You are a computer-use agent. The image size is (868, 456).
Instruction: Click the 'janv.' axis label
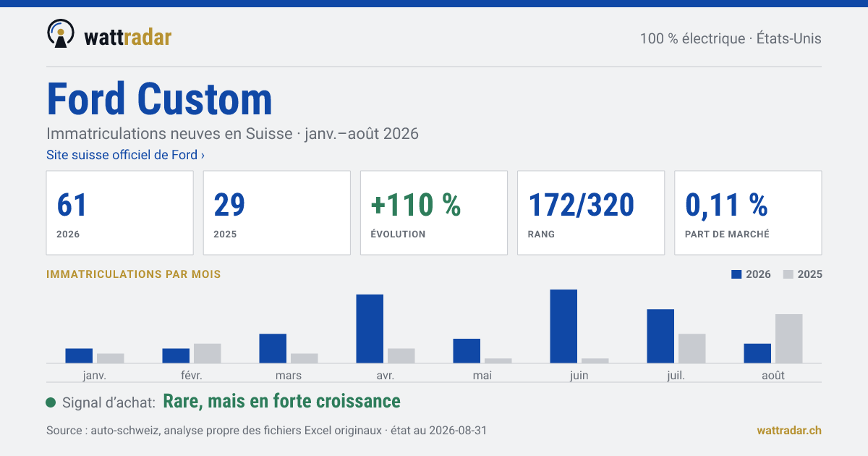tap(95, 375)
